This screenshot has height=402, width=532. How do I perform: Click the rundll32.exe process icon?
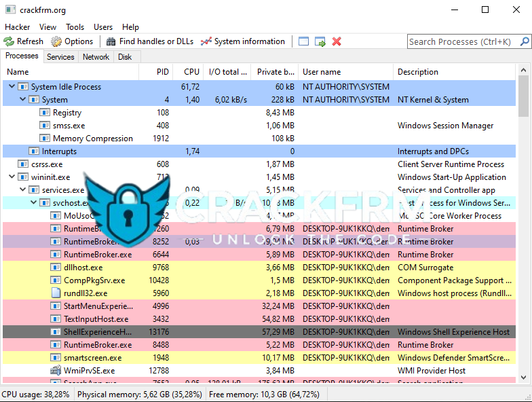click(56, 293)
